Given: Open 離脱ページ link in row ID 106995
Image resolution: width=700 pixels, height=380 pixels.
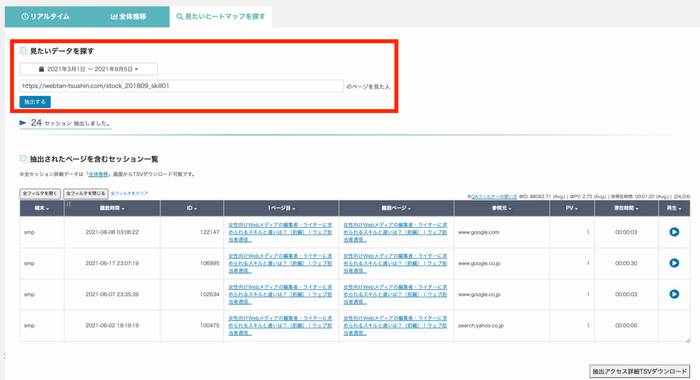Looking at the screenshot, I should click(x=395, y=263).
